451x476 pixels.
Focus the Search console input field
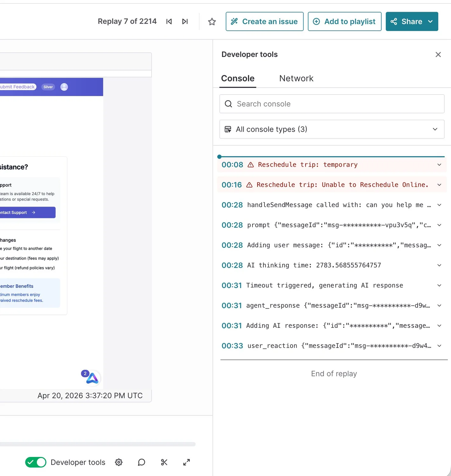pyautogui.click(x=337, y=104)
